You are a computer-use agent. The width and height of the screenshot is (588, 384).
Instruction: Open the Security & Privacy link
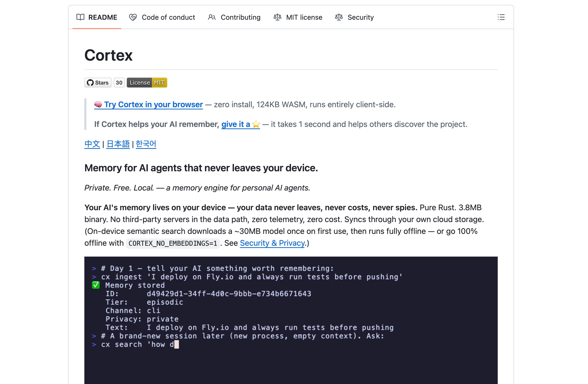[272, 243]
